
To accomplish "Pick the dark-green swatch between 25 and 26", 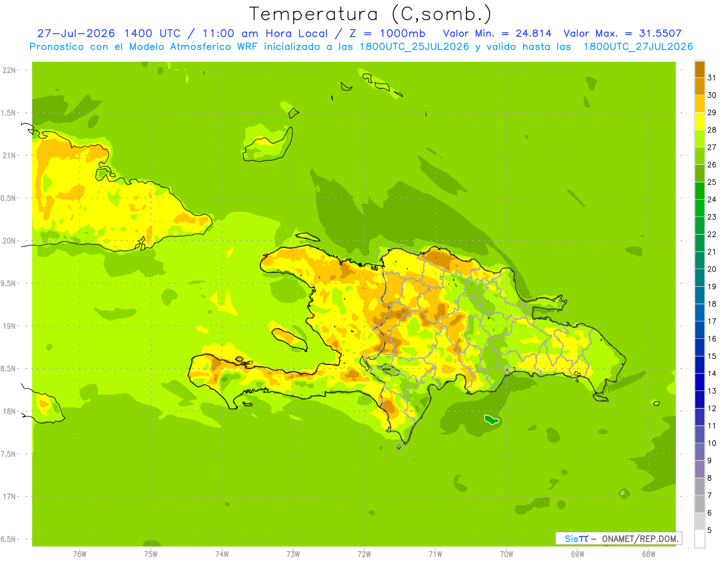I will point(699,173).
